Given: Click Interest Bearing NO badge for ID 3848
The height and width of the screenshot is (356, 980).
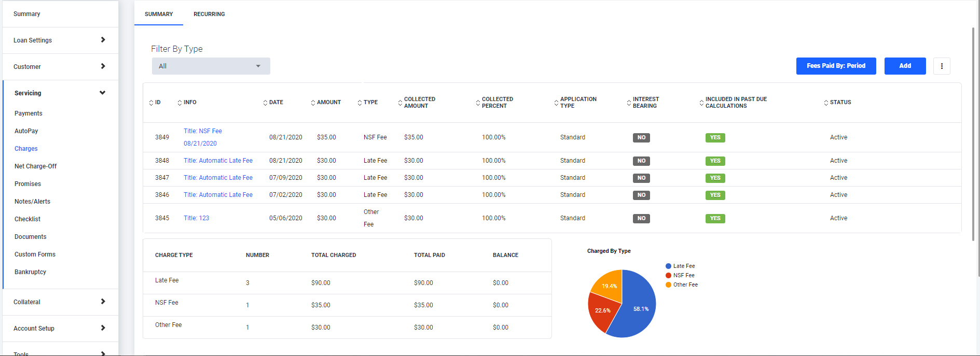Looking at the screenshot, I should [x=641, y=161].
